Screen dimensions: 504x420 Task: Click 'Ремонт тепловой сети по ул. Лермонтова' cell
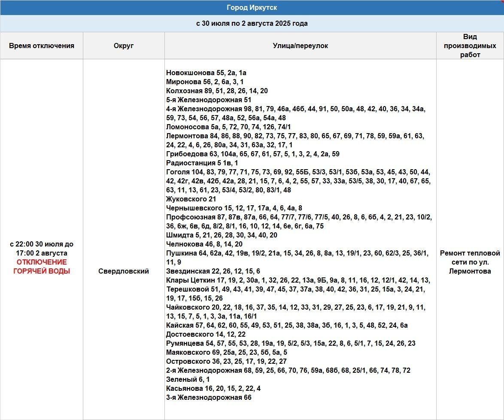(x=470, y=262)
